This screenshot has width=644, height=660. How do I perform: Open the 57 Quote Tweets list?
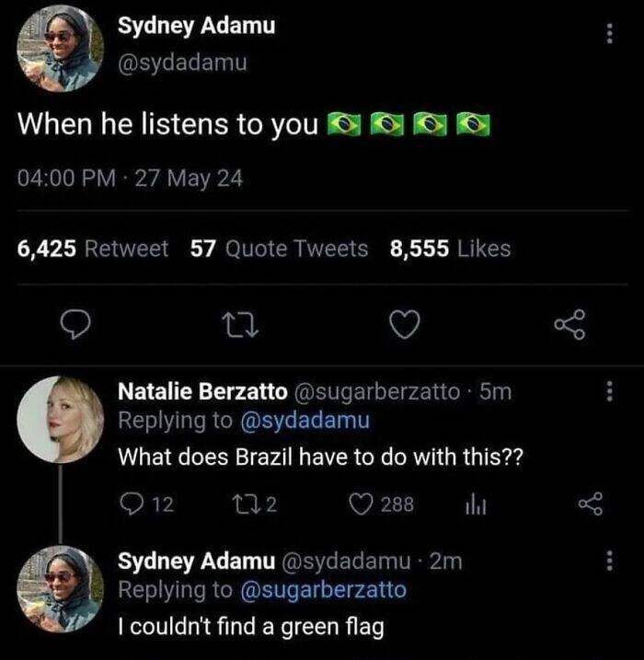click(x=279, y=249)
